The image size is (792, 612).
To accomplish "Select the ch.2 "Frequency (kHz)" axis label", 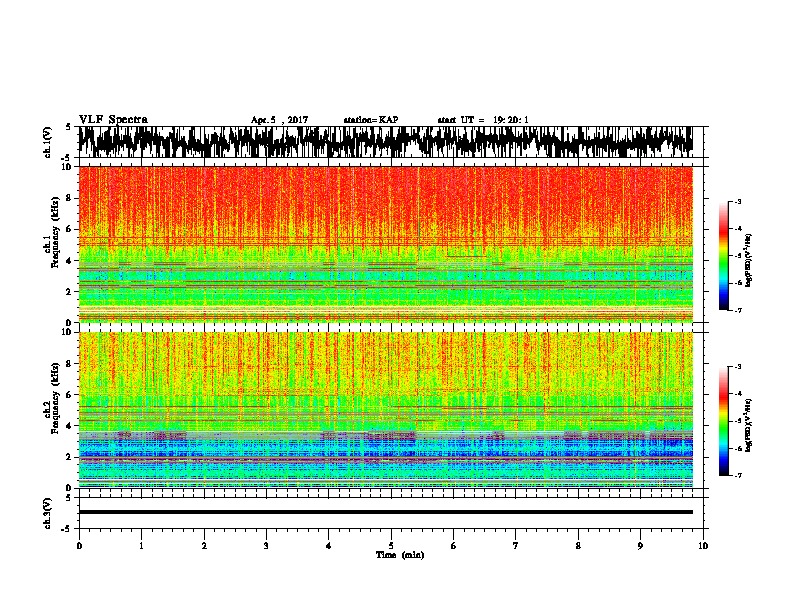I will (56, 399).
